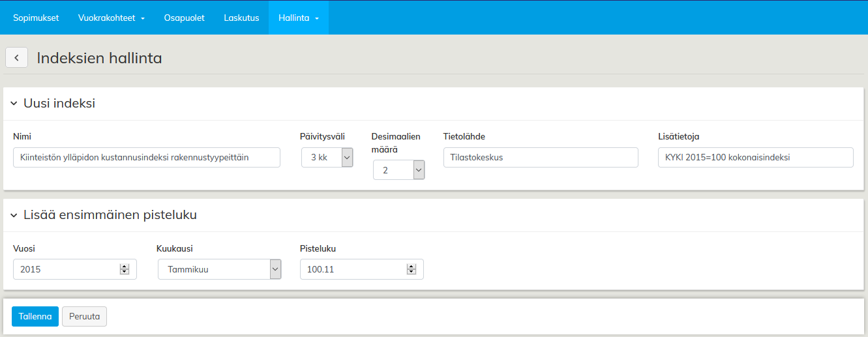This screenshot has width=868, height=337.
Task: Collapse Lisää ensimmäinen pisteluku section
Action: (14, 215)
